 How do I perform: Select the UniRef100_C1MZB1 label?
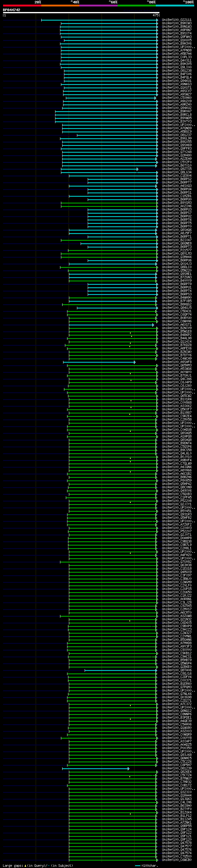(x=176, y=196)
